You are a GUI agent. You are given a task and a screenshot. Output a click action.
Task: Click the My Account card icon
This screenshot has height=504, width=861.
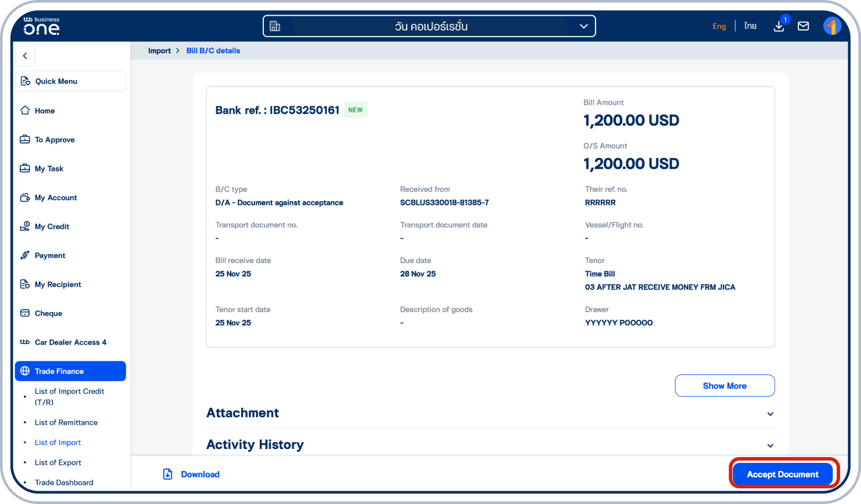[24, 197]
